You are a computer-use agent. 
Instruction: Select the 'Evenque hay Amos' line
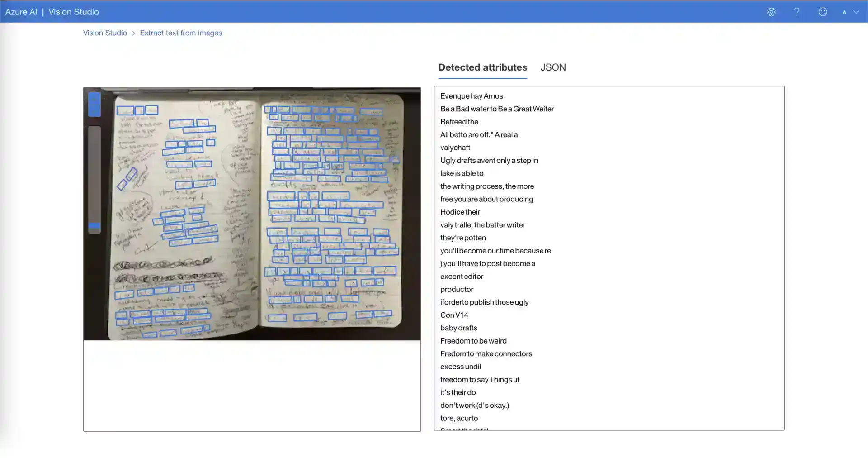tap(472, 96)
